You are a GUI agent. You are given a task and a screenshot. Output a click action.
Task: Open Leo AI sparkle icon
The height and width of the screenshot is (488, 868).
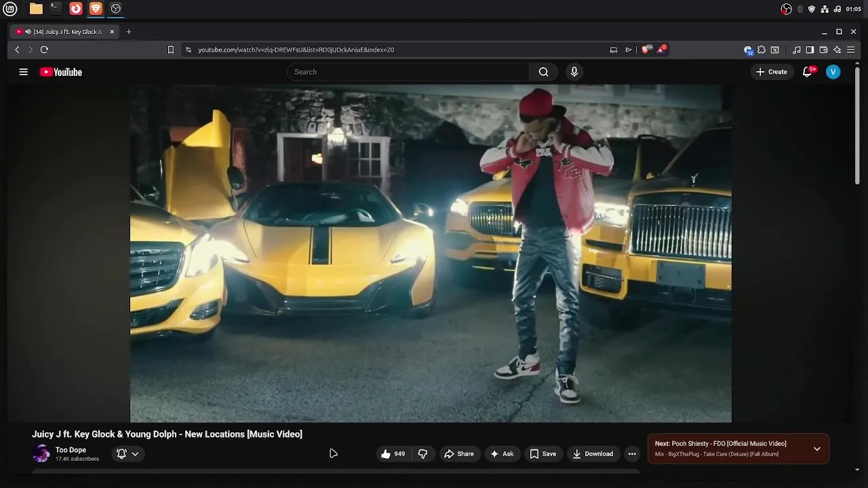837,49
